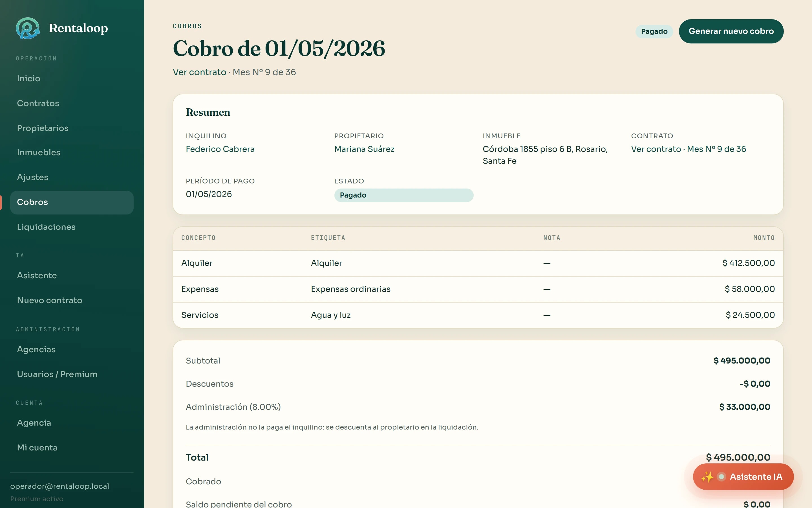Viewport: 812px width, 508px height.
Task: Click Nuevo contrato in sidebar
Action: tap(72, 300)
